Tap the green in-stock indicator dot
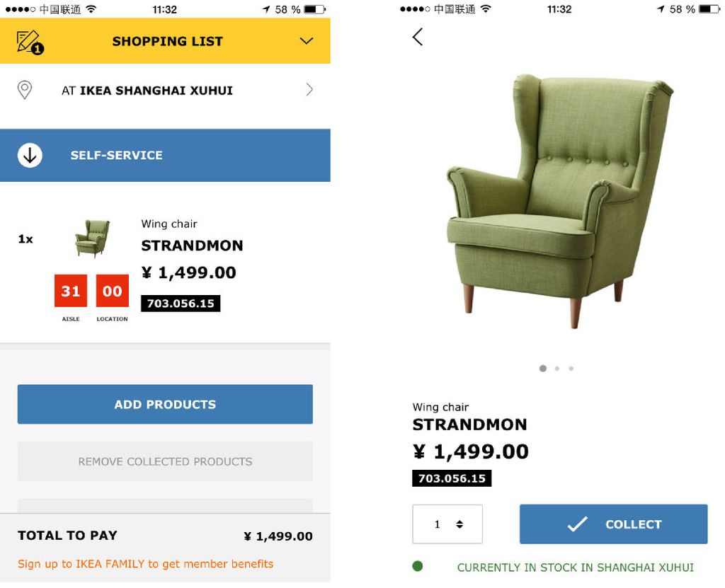This screenshot has width=725, height=588. 418,566
